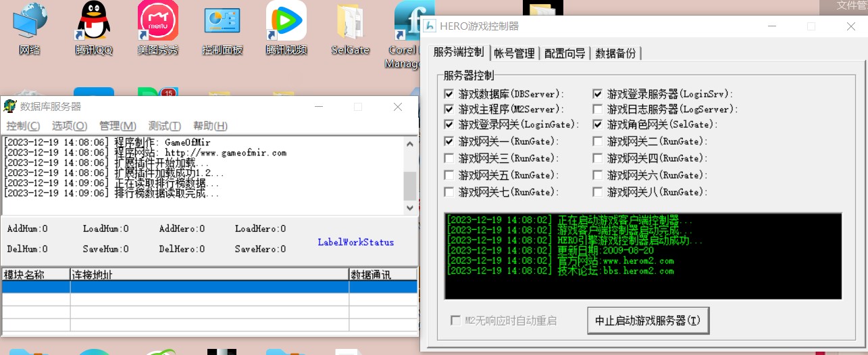This screenshot has width=868, height=355.
Task: Enable 游戏网关三(RunGate) checkbox
Action: (449, 158)
